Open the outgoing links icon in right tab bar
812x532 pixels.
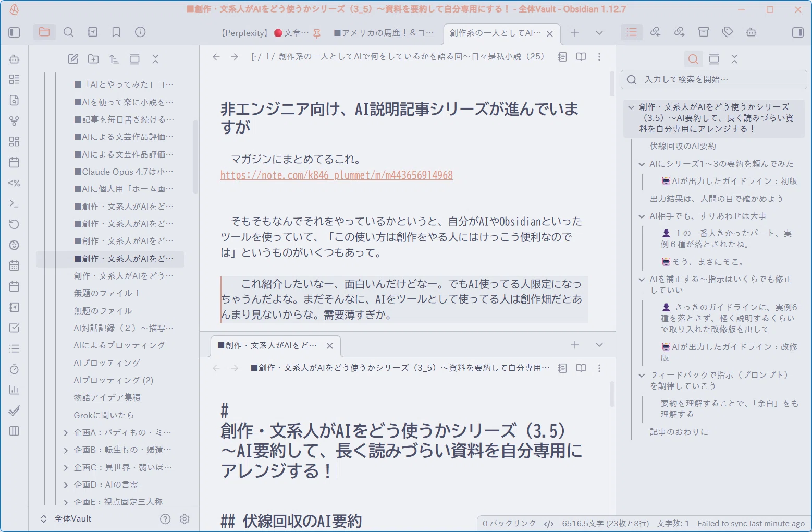point(680,32)
